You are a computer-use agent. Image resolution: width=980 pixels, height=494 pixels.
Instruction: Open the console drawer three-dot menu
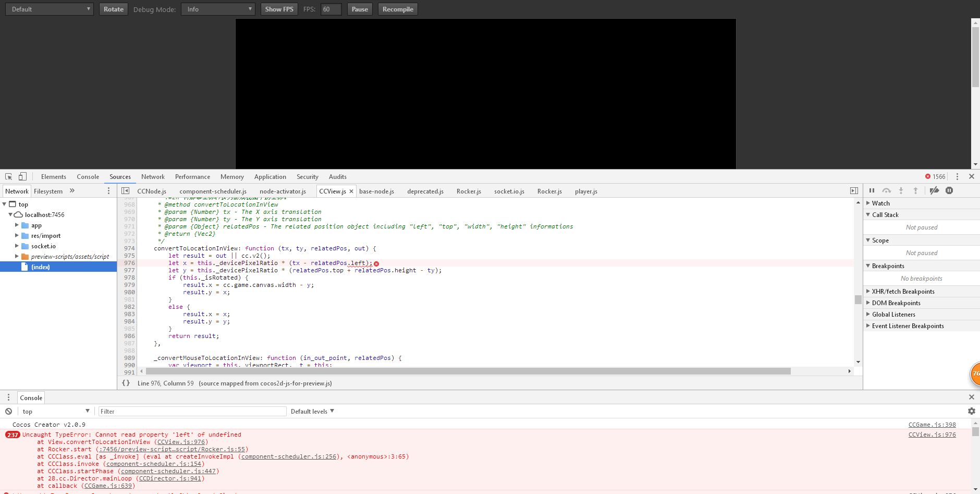point(8,397)
